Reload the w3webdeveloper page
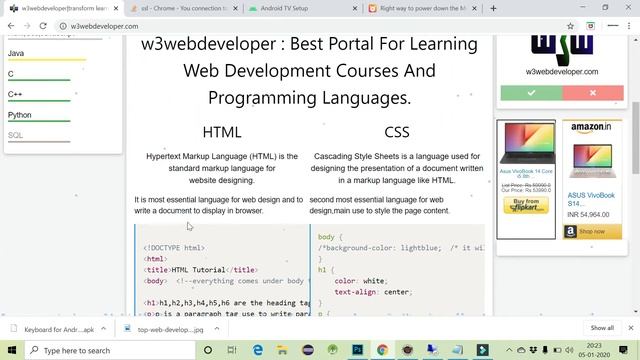 tap(43, 26)
